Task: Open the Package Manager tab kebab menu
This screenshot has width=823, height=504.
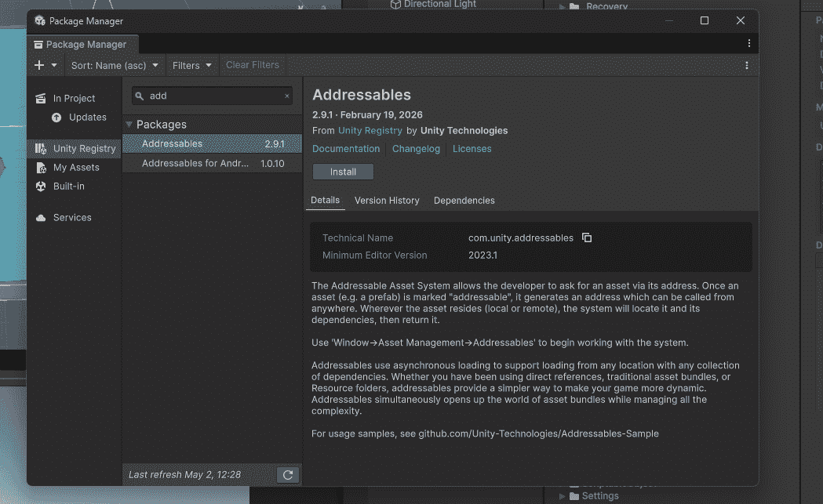Action: (x=749, y=43)
